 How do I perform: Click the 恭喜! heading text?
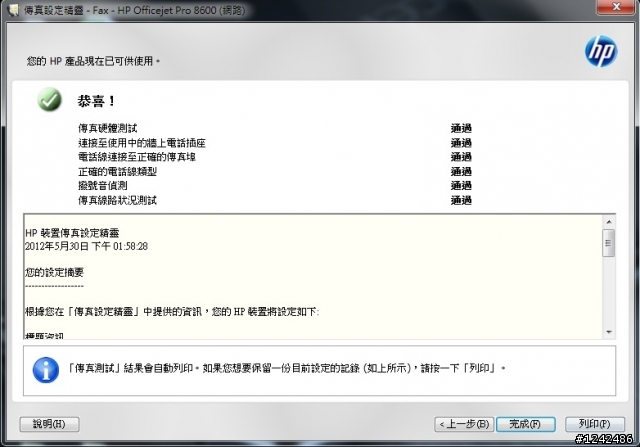point(96,101)
